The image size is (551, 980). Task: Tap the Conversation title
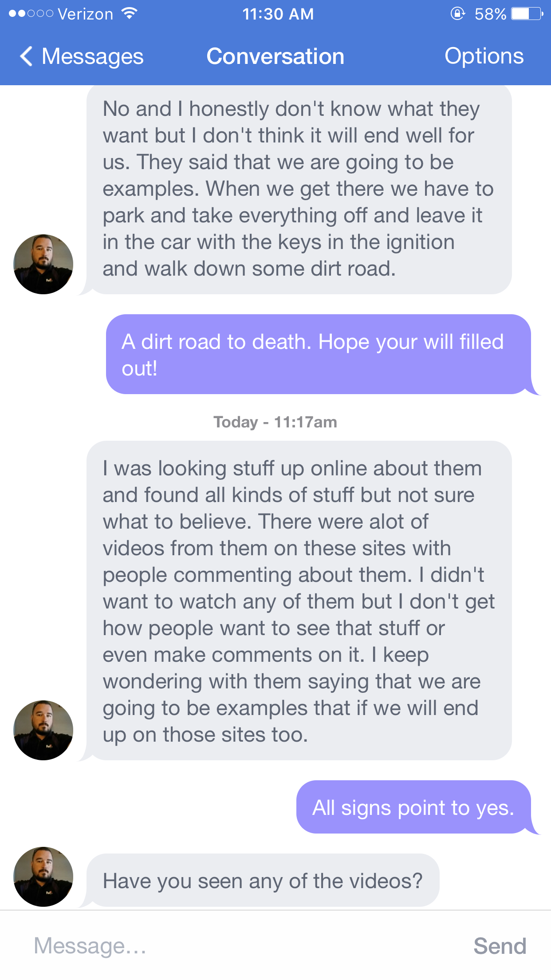coord(275,56)
